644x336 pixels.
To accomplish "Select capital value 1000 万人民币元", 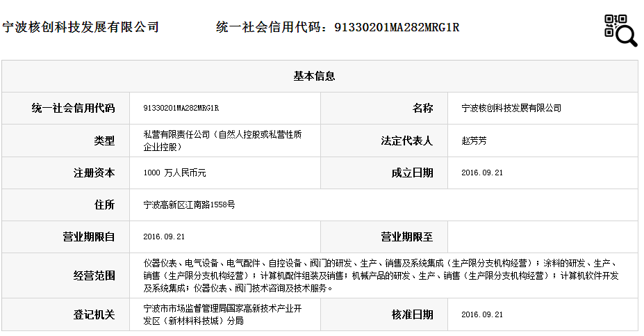I will click(174, 173).
